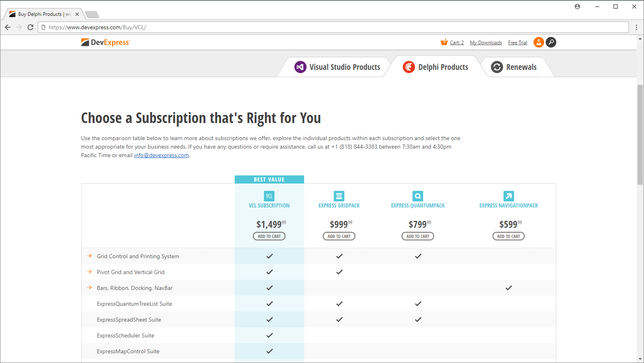The image size is (644, 363).
Task: Click the Express NavigationPack arrow icon
Action: (508, 196)
